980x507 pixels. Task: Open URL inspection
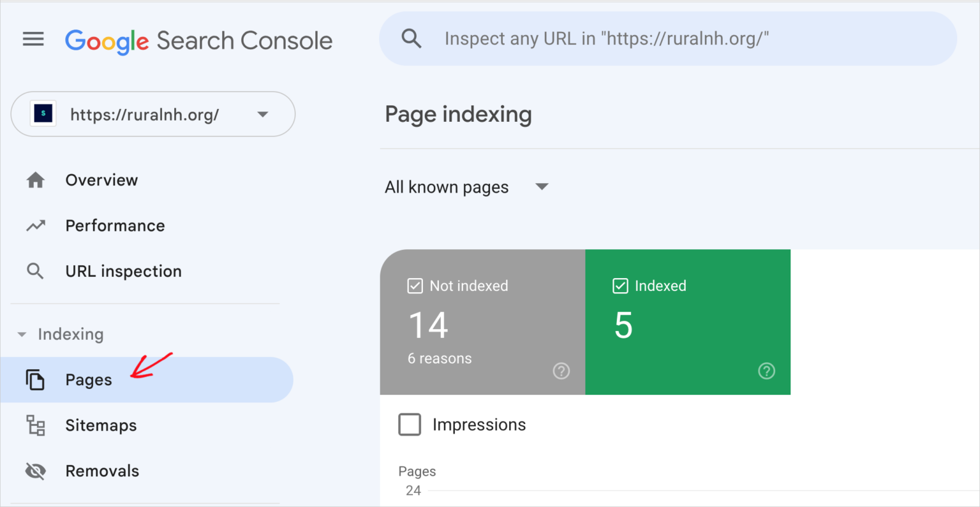coord(123,272)
